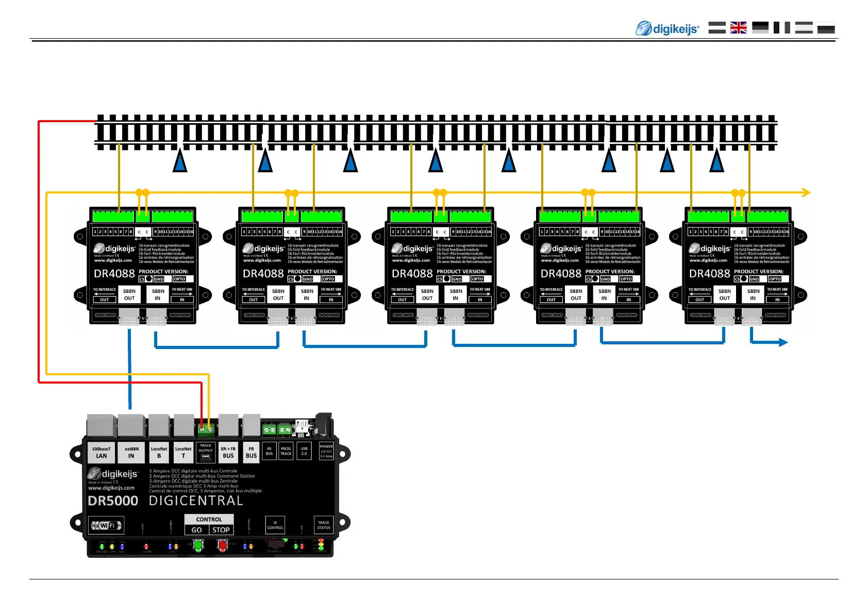This screenshot has height=614, width=868.
Task: Click the DIGICENTRAL product title
Action: pyautogui.click(x=196, y=501)
